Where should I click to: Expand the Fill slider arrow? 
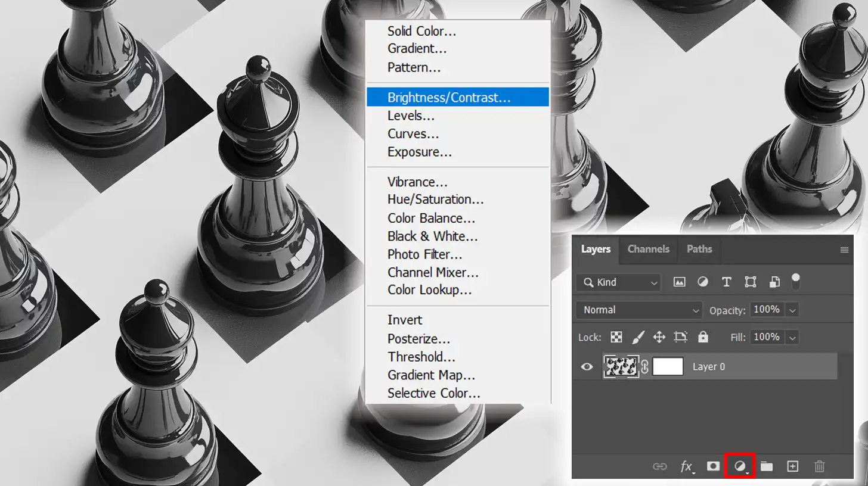pyautogui.click(x=792, y=337)
